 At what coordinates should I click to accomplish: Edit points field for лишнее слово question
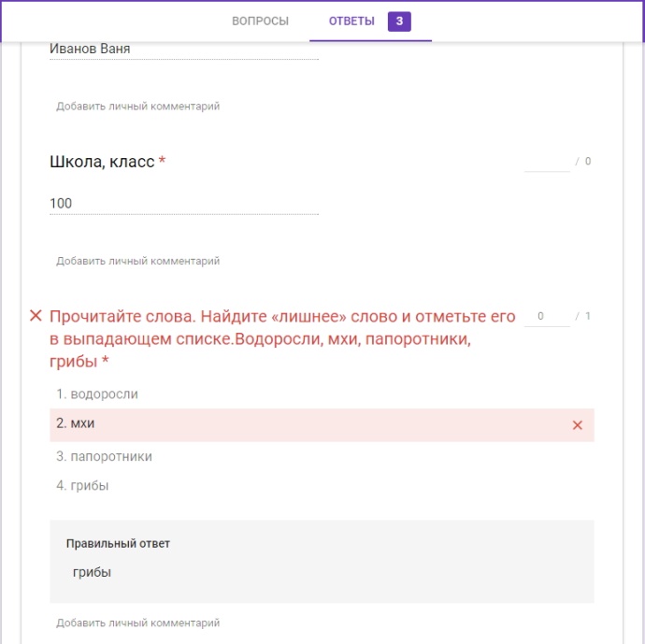547,316
